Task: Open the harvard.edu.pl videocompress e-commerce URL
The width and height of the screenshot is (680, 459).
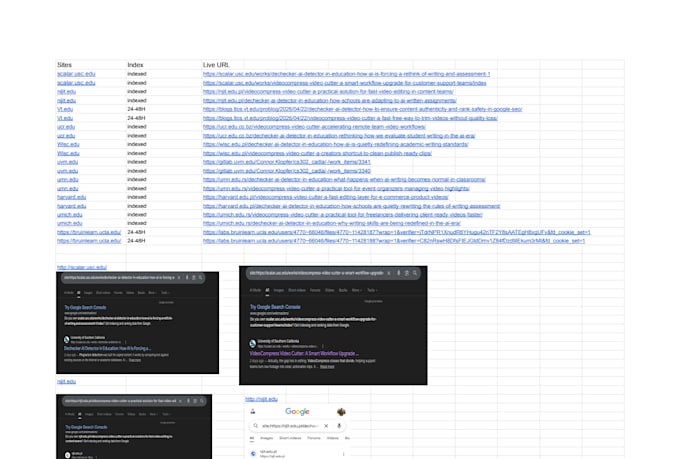Action: click(x=326, y=197)
